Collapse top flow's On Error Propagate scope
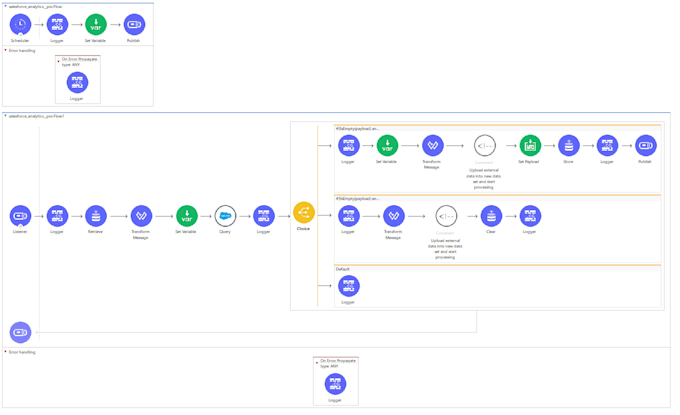The image size is (680, 415). tap(59, 61)
